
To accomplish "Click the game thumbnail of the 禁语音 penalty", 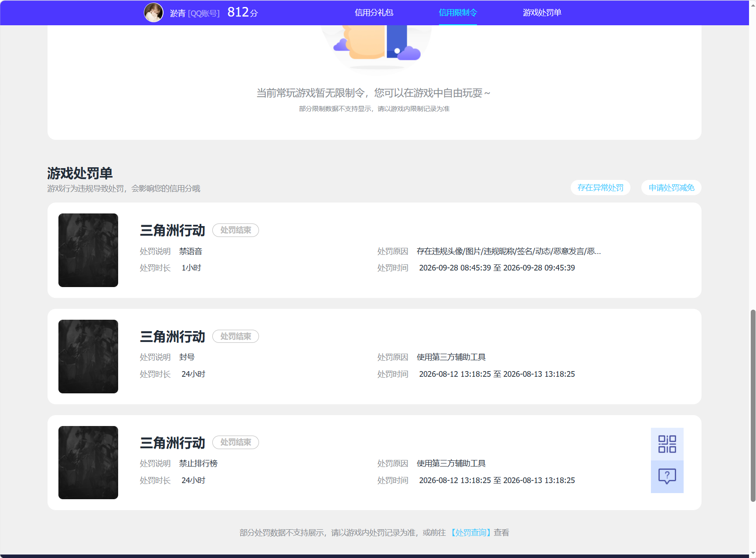I will coord(88,250).
